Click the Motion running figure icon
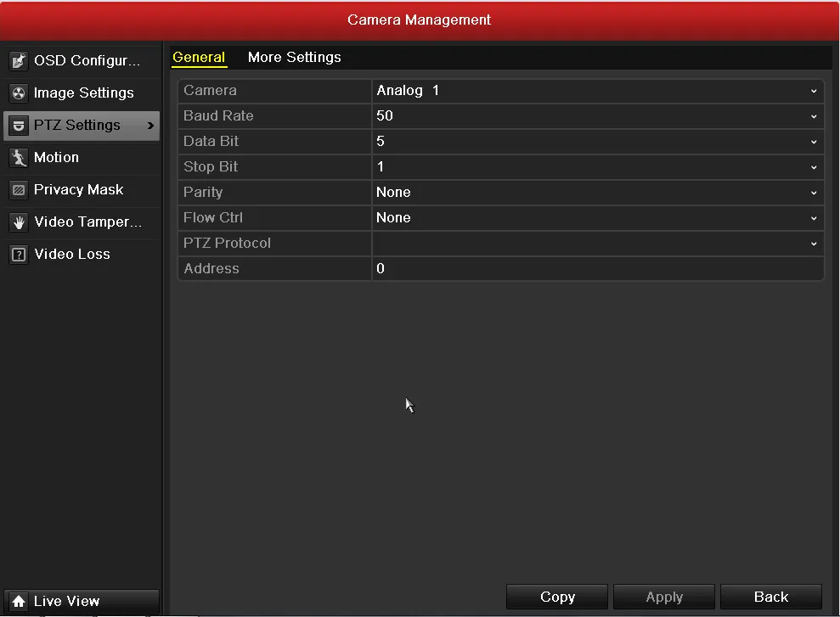The width and height of the screenshot is (840, 617). pos(18,158)
